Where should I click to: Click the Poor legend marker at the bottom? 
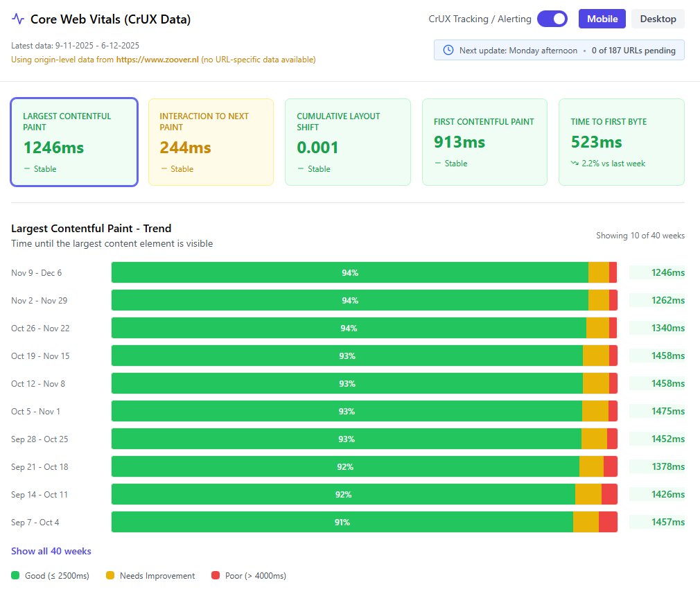216,575
